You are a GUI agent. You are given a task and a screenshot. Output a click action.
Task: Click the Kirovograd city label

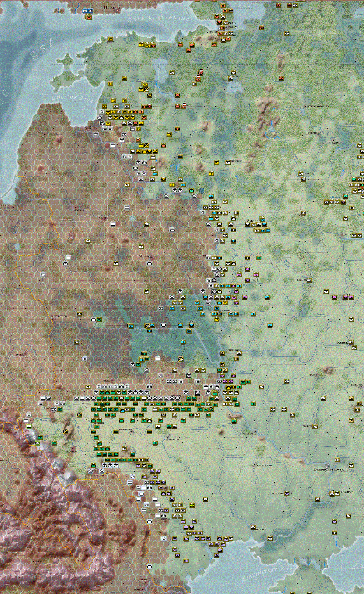click(265, 465)
